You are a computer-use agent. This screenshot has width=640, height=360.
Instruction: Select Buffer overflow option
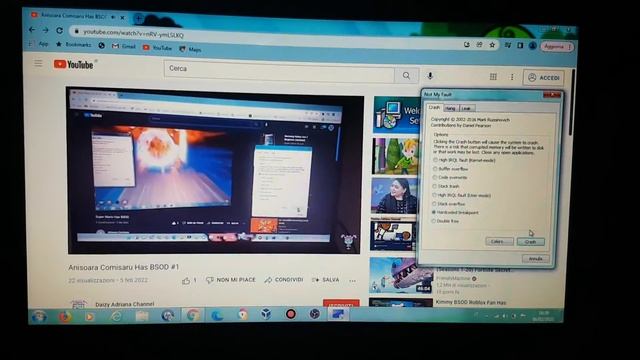point(450,169)
